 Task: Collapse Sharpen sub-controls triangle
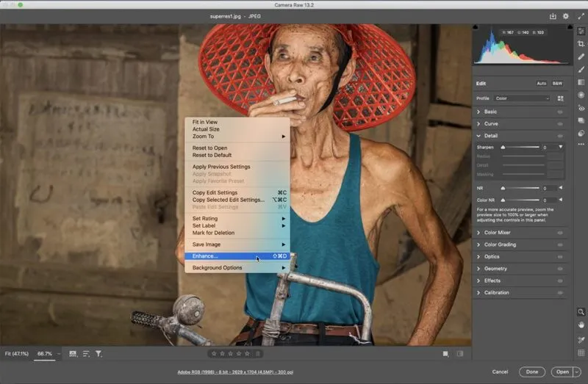point(561,147)
